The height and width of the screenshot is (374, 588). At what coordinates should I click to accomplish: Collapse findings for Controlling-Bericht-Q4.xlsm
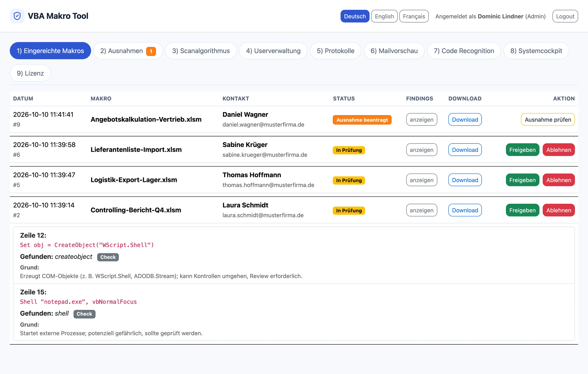[x=421, y=210]
